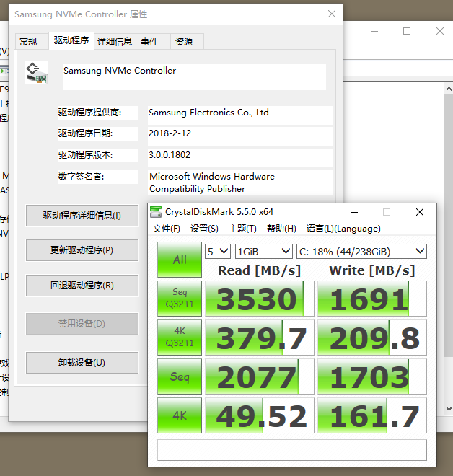The height and width of the screenshot is (476, 453).
Task: Click the empty comment field below results
Action: coord(292,450)
